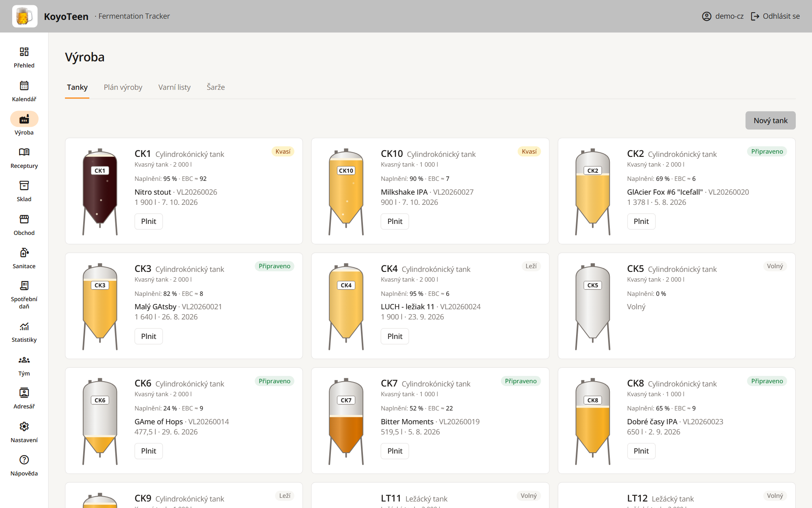This screenshot has height=508, width=812.
Task: Open the Spotřební daň icon
Action: click(24, 286)
